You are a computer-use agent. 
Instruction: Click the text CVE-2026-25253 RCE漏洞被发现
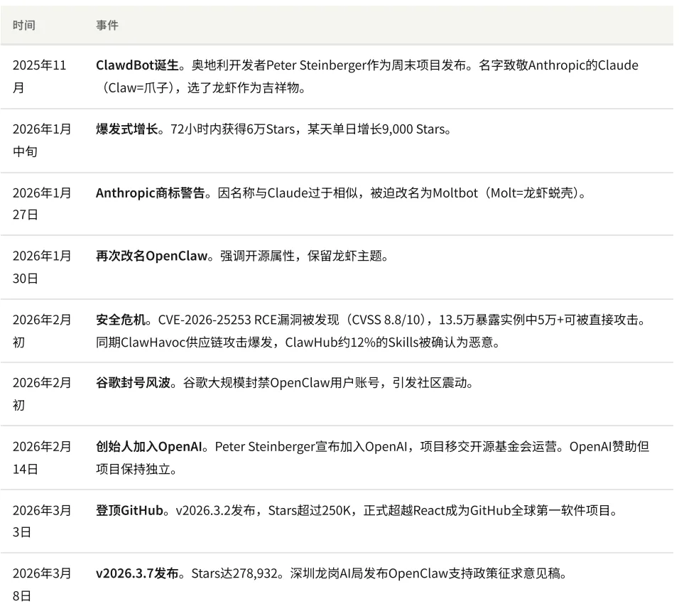(249, 320)
